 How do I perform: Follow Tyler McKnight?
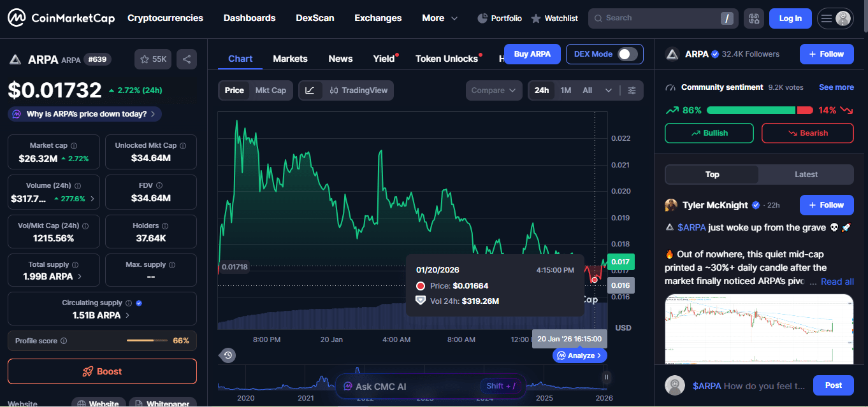(x=827, y=205)
